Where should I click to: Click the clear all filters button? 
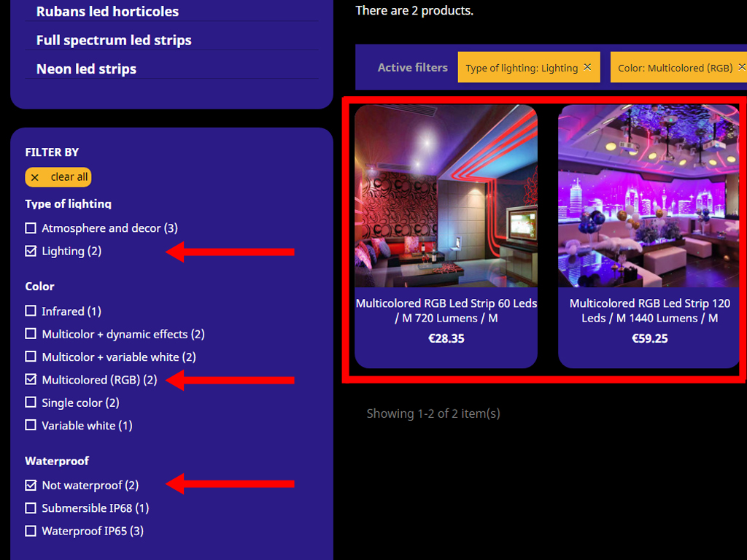click(x=58, y=177)
